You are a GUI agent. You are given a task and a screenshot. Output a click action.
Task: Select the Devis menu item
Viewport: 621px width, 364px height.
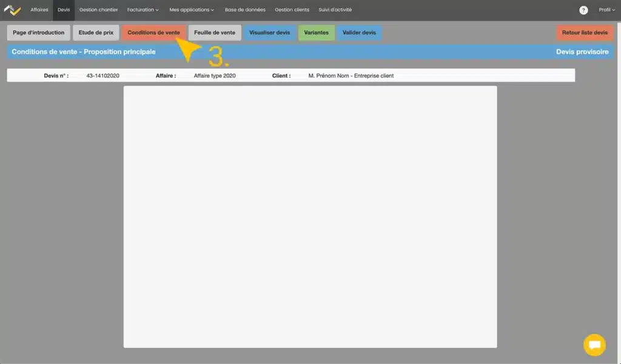(64, 10)
